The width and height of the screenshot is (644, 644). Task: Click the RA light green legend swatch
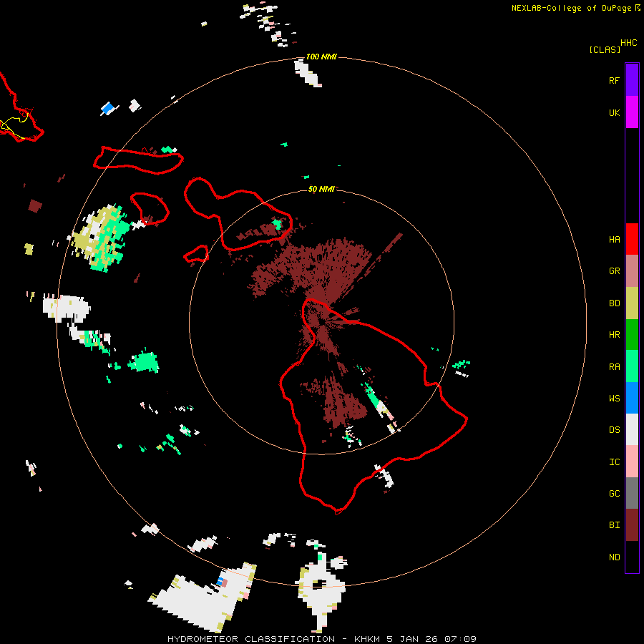coord(632,366)
